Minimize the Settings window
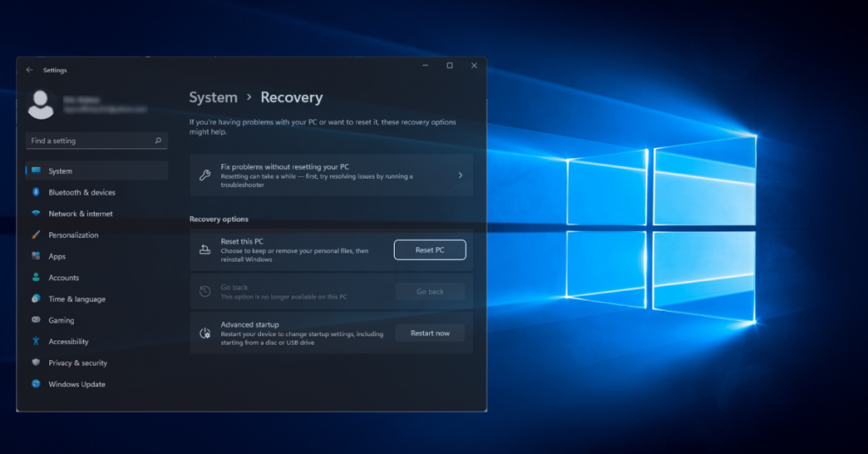Screen dimensions: 868x454 (426, 65)
